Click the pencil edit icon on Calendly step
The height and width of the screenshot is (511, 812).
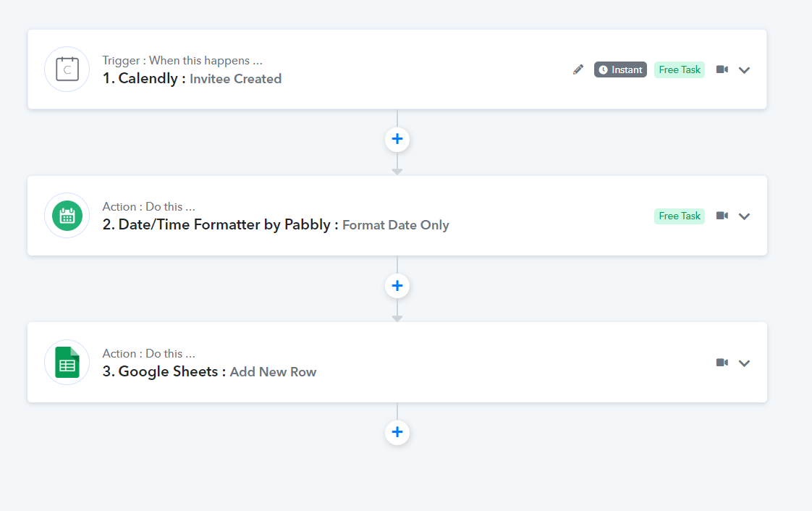[578, 69]
